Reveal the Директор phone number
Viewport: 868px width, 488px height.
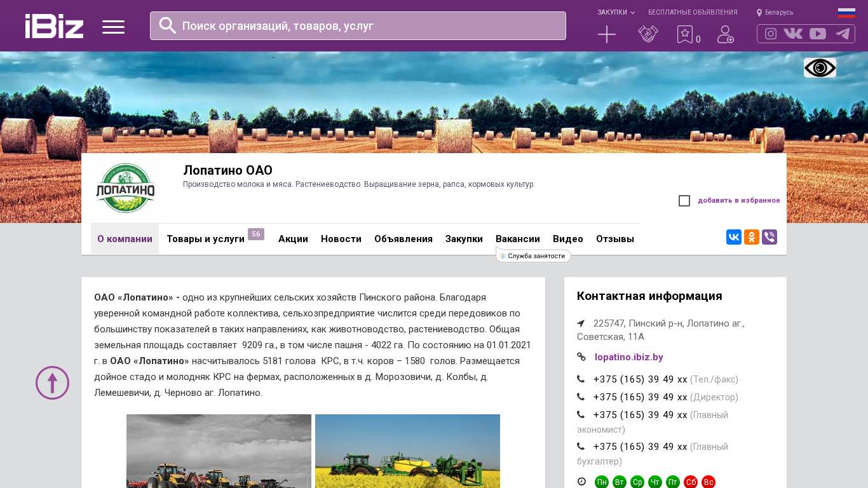(x=641, y=397)
